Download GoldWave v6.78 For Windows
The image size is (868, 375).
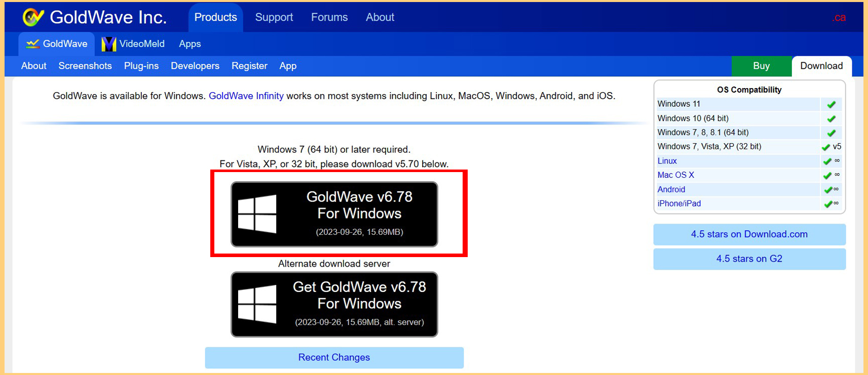point(334,214)
